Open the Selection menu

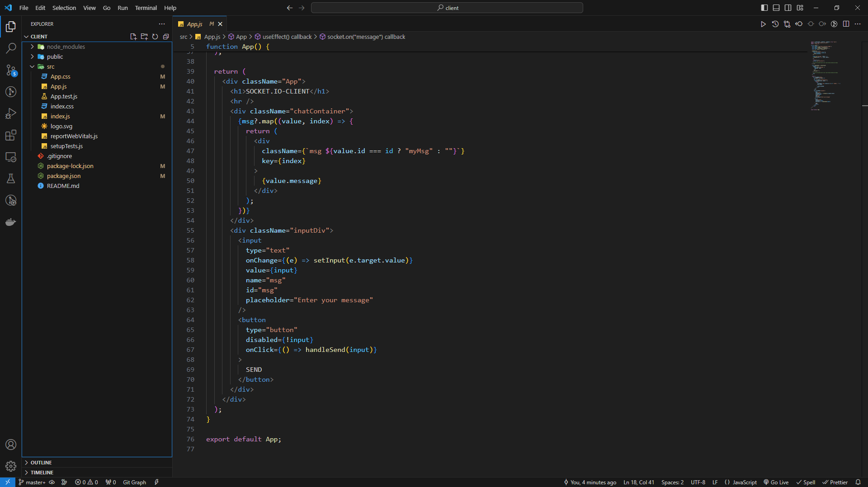64,8
